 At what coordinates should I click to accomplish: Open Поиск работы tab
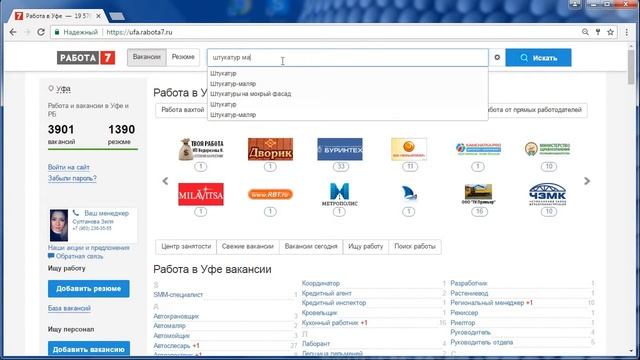pos(415,247)
